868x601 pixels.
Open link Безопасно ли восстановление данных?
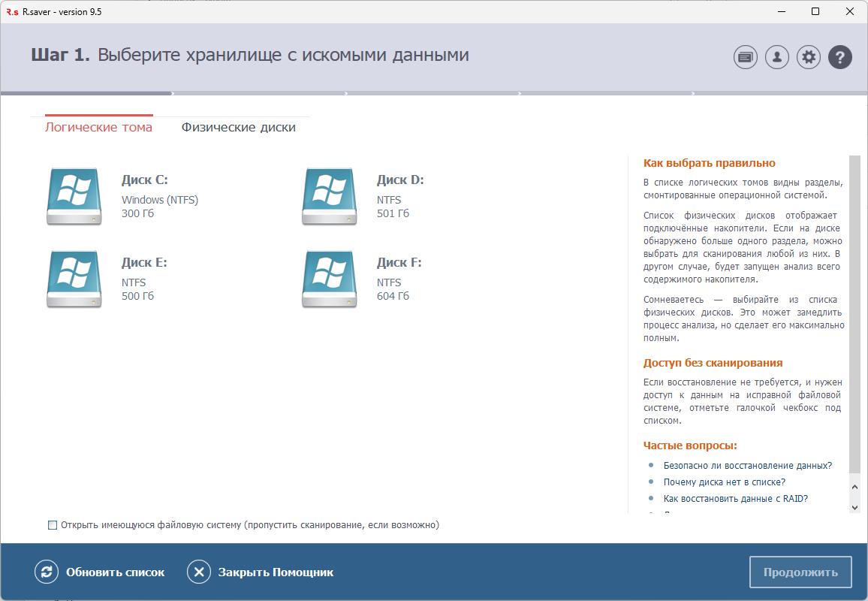click(747, 466)
